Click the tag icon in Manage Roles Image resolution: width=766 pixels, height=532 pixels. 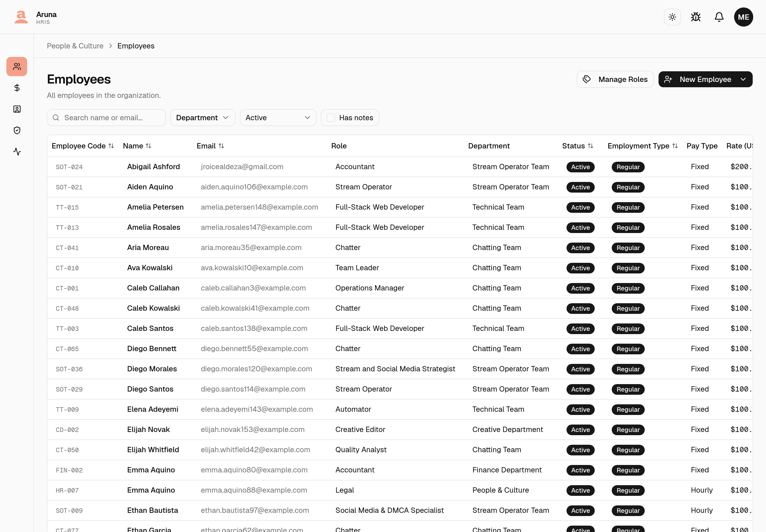[587, 79]
